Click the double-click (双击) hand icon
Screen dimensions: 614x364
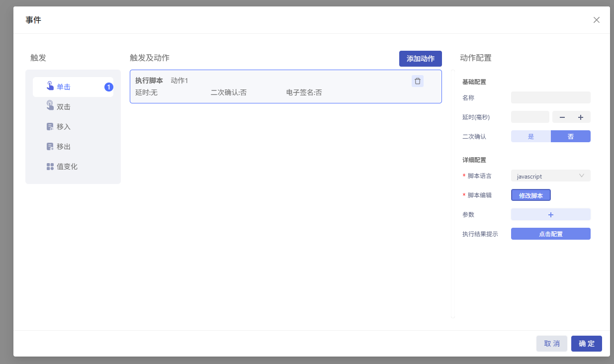tap(50, 105)
